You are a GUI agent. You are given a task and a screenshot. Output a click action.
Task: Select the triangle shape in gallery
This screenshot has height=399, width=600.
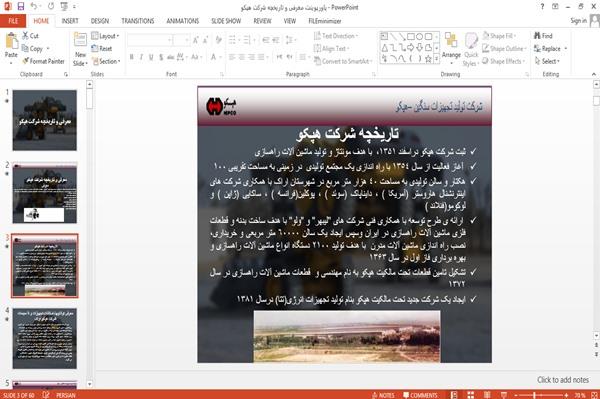(384, 48)
